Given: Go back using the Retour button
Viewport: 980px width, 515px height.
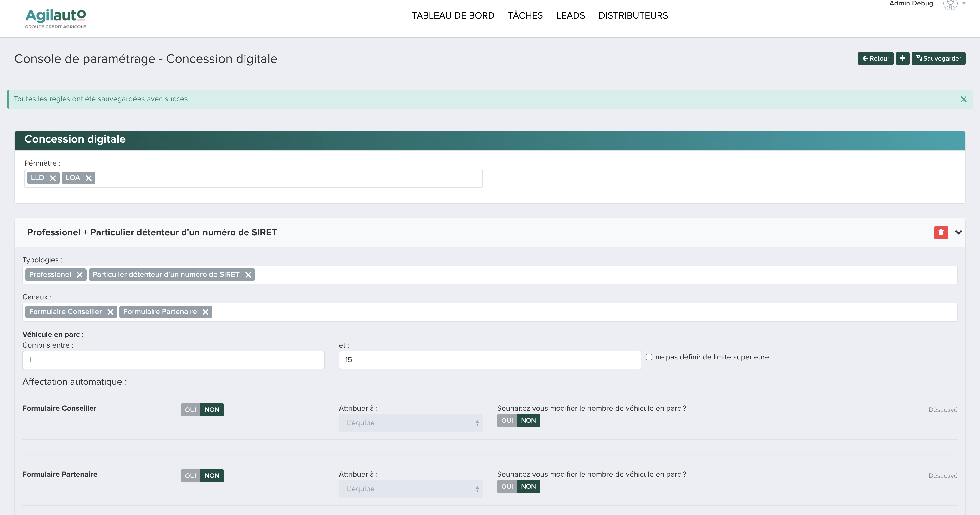Looking at the screenshot, I should click(x=876, y=58).
